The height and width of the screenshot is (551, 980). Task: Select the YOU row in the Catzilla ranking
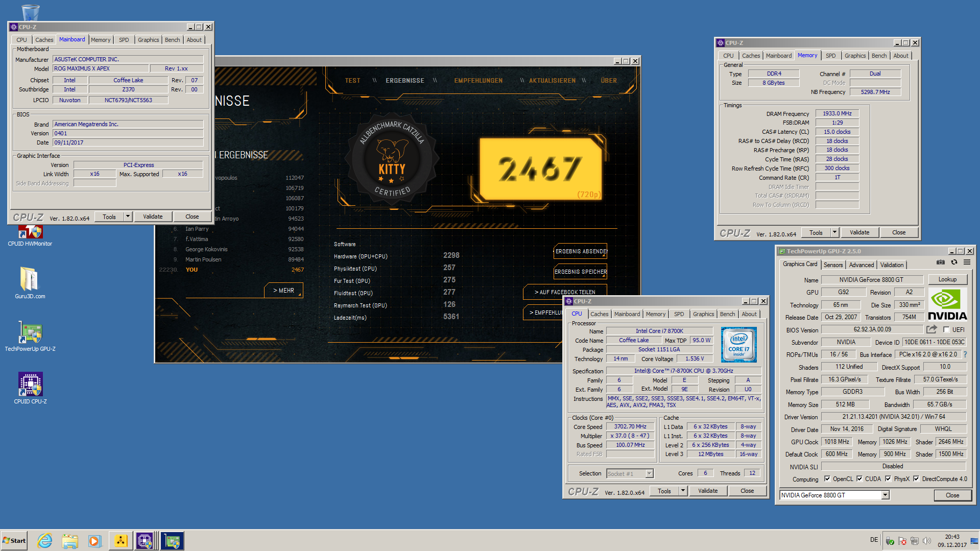click(x=231, y=270)
